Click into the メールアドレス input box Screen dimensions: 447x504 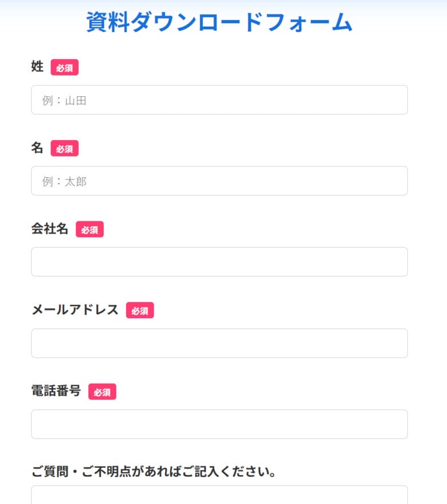219,343
